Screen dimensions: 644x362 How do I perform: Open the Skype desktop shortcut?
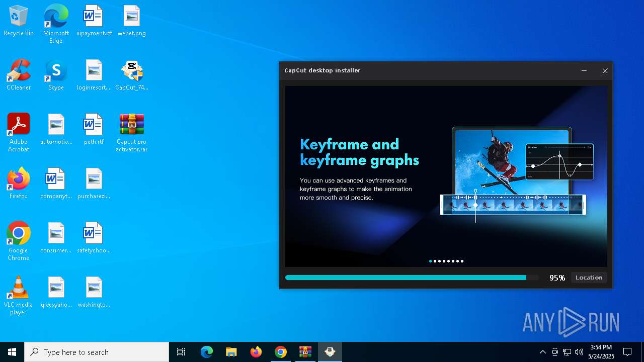point(56,75)
